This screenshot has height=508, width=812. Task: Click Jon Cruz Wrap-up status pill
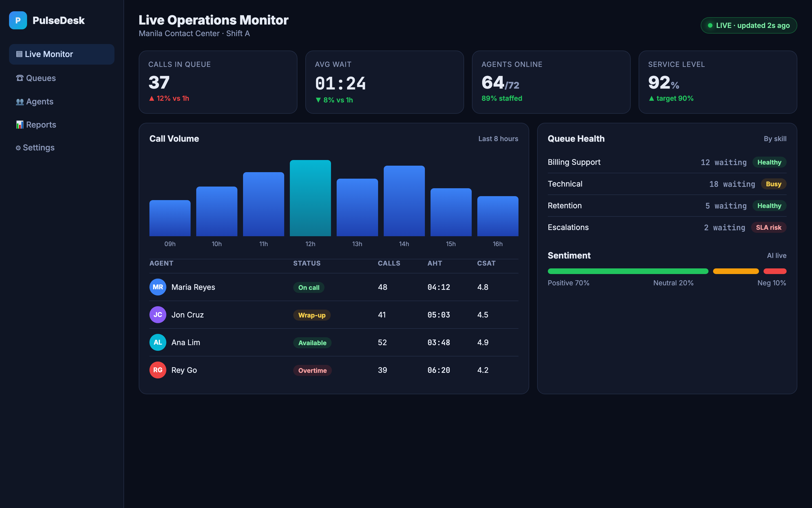(312, 315)
